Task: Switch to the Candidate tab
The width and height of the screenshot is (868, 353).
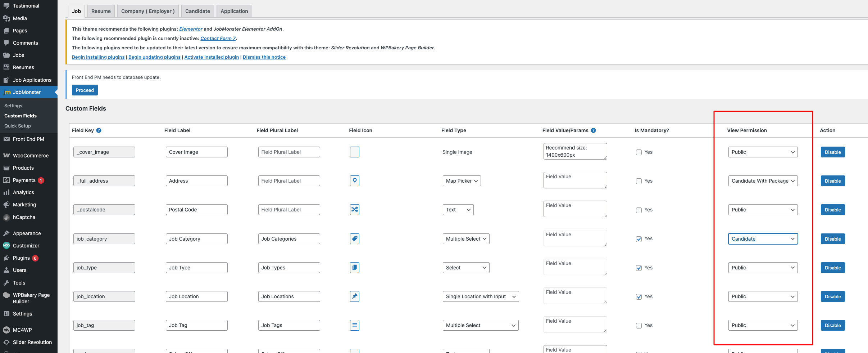Action: pos(197,11)
